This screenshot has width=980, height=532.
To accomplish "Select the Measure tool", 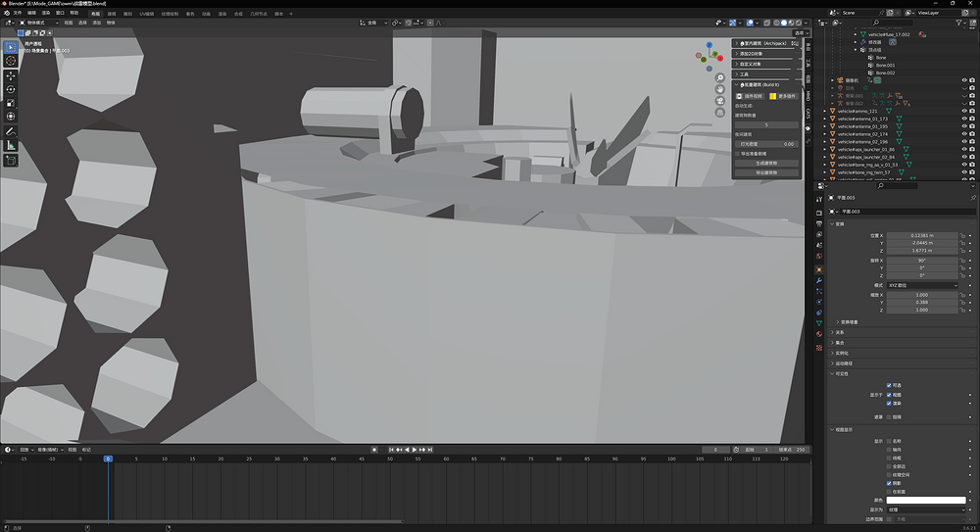I will [x=11, y=145].
